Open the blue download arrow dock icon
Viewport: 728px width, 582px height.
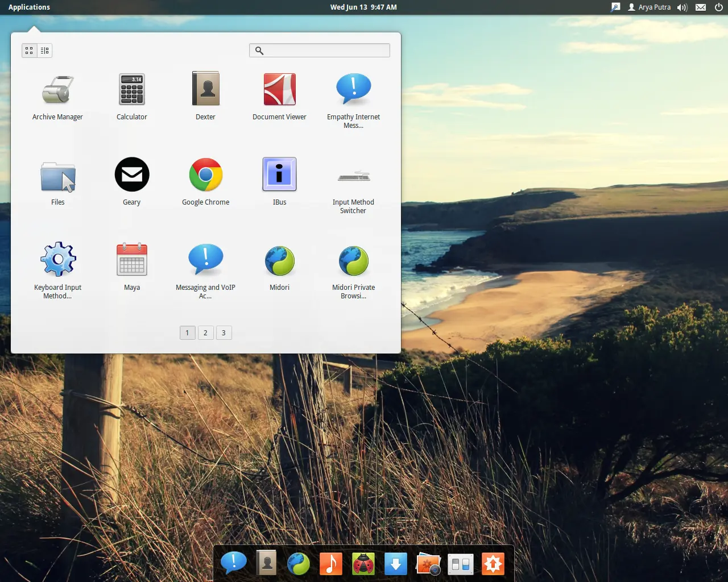tap(396, 564)
